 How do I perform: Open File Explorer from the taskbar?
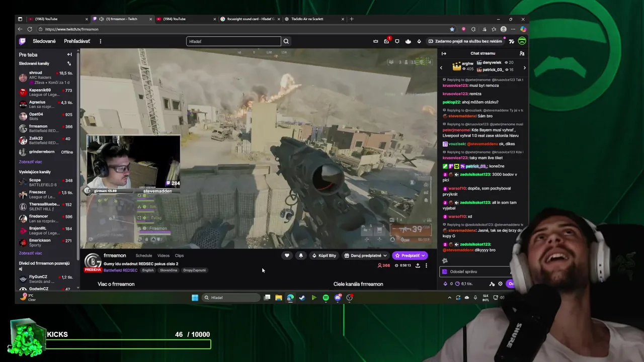tap(278, 298)
